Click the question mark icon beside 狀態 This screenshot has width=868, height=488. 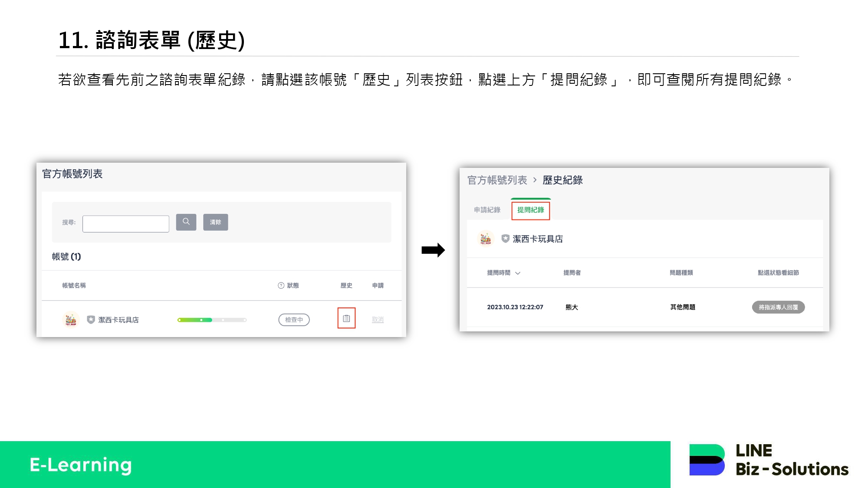281,285
